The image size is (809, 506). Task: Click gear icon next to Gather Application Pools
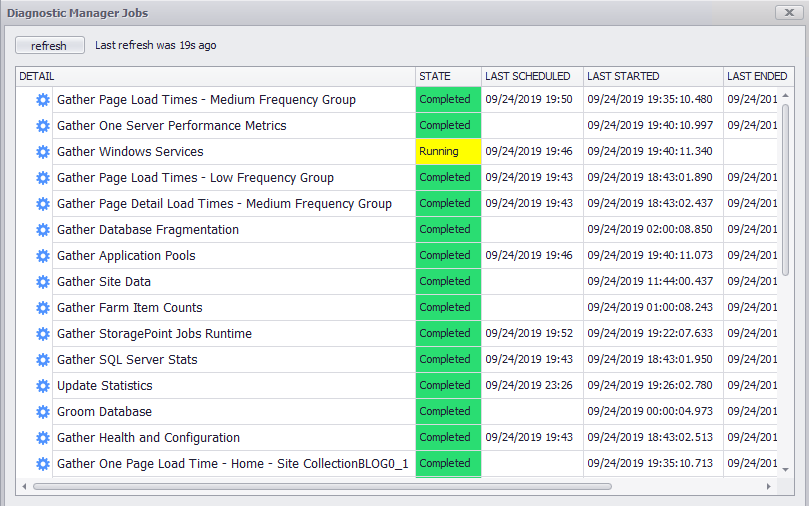[x=43, y=256]
